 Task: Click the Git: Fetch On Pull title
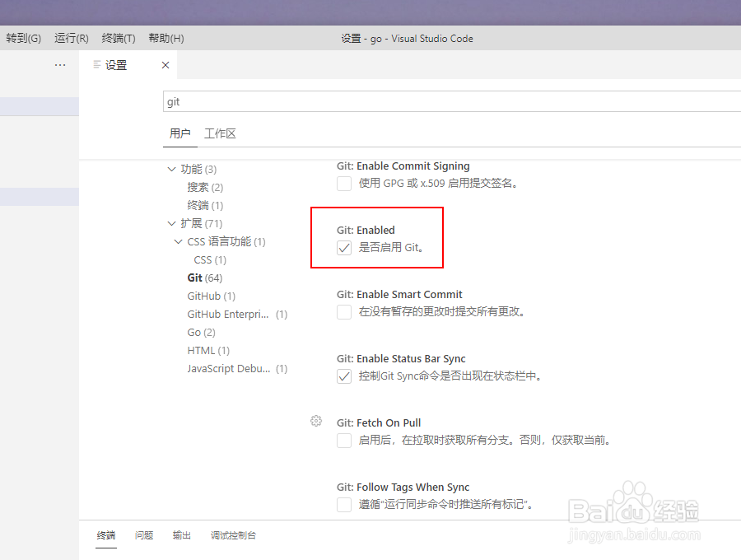click(379, 423)
